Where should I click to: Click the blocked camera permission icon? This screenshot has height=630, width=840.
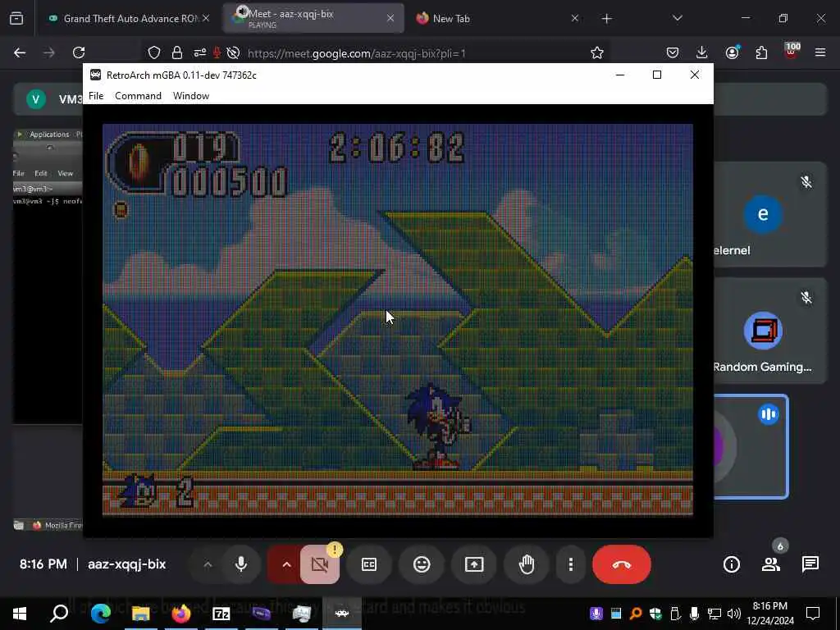click(232, 52)
